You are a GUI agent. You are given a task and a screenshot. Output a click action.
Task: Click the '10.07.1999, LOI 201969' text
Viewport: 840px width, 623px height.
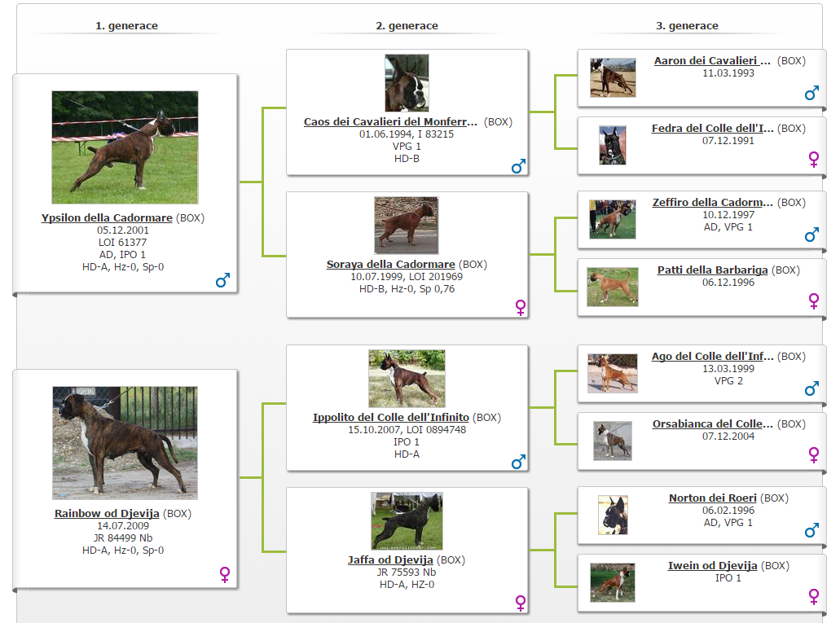point(407,277)
